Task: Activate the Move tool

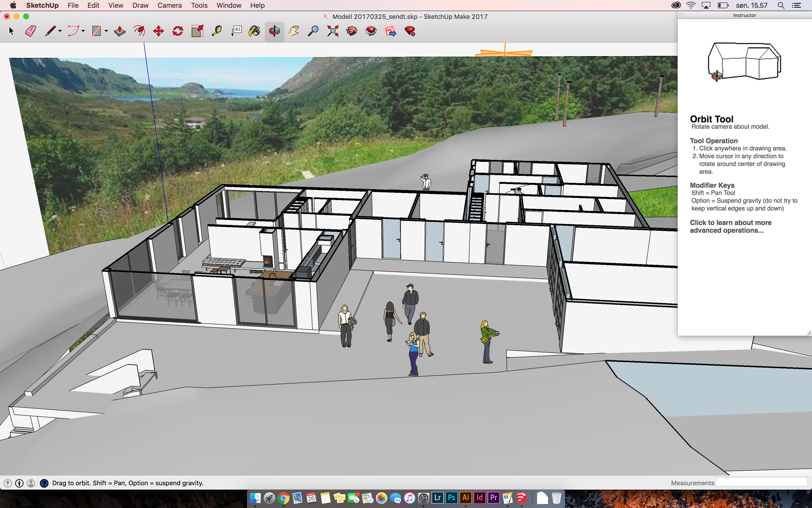Action: [158, 31]
